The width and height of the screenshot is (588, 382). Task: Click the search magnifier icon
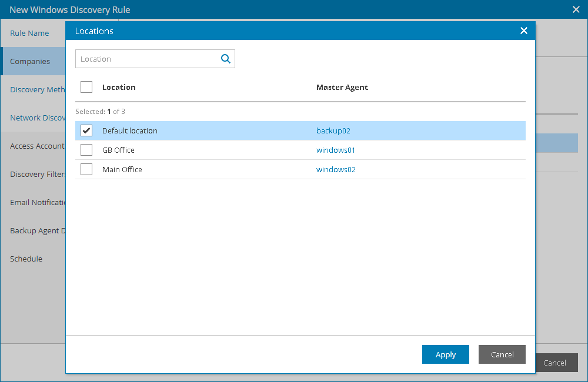(225, 59)
